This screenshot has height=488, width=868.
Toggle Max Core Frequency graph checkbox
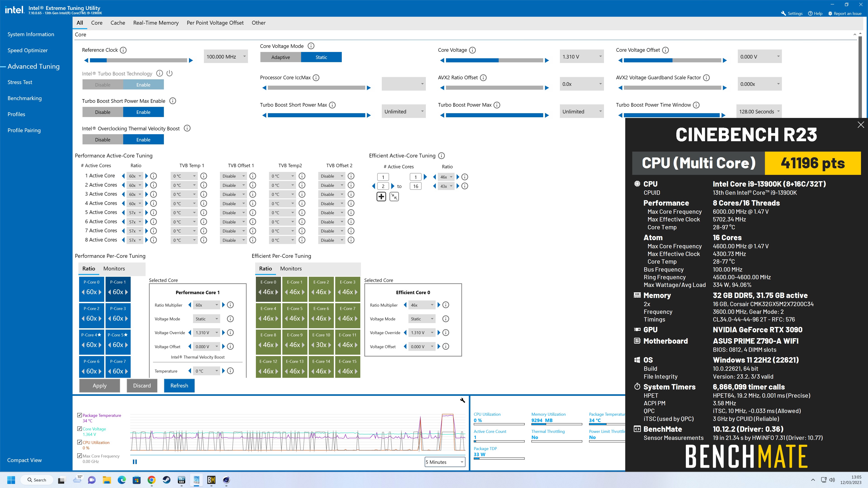click(x=80, y=456)
